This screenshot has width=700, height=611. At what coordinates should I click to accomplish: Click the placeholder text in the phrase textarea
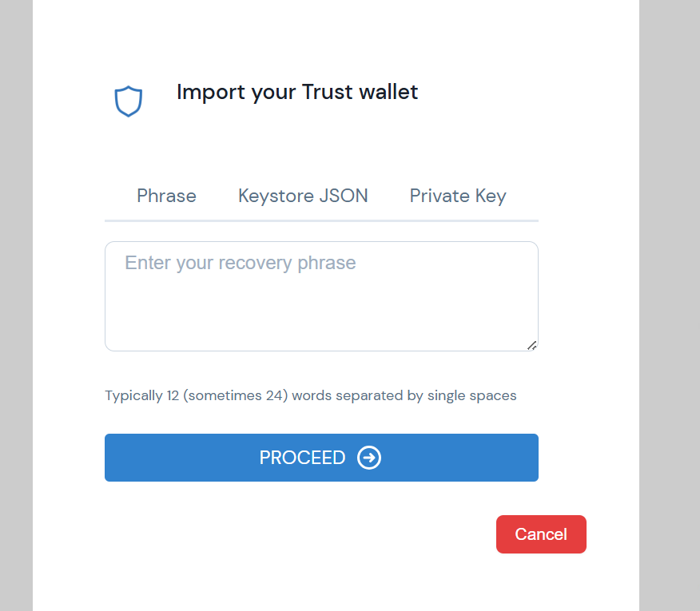240,262
